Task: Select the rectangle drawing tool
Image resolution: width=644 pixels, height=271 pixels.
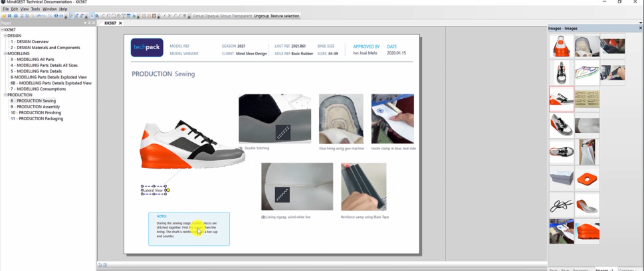Action: [114, 16]
